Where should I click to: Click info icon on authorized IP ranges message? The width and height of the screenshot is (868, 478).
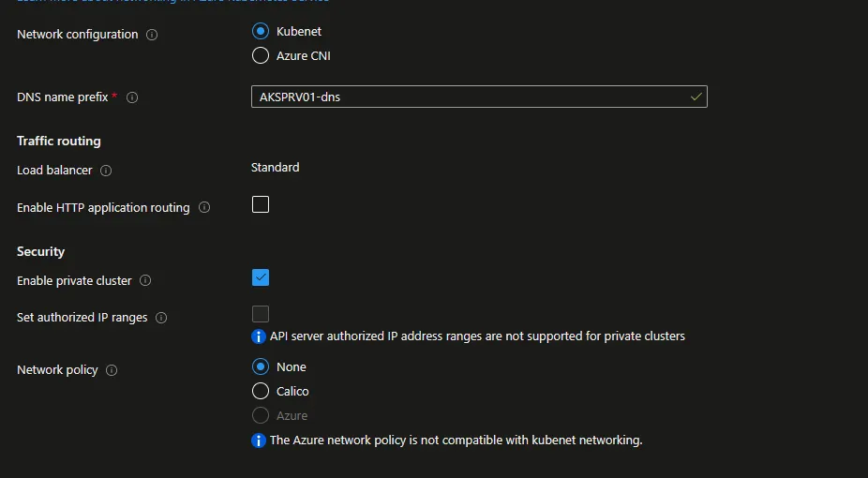(259, 336)
